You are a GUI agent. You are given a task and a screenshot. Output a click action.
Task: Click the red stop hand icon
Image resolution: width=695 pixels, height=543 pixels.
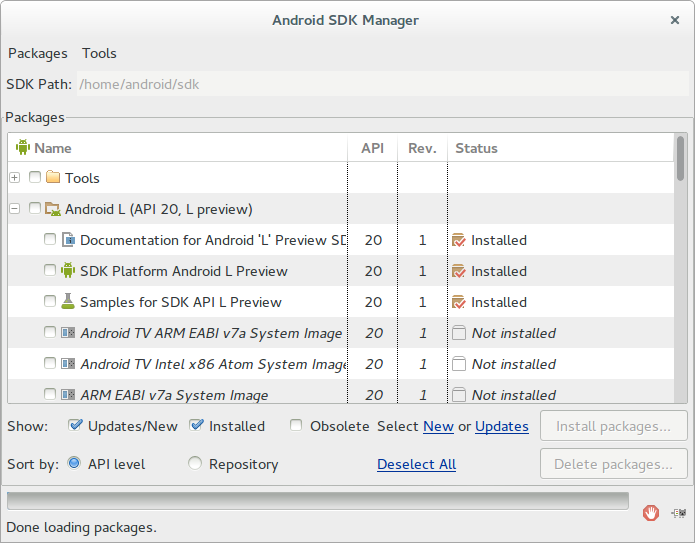(x=651, y=513)
